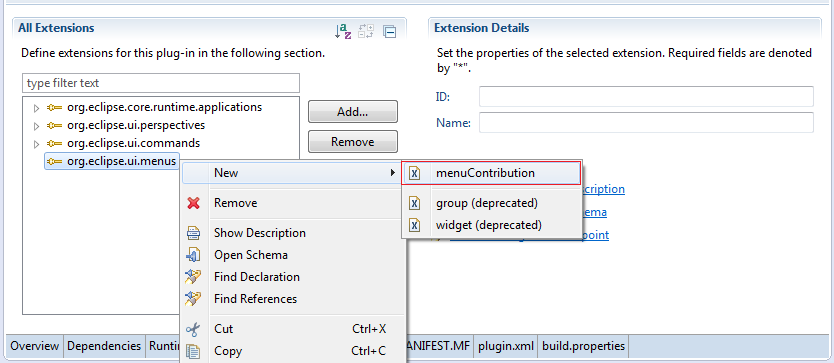Expand org.eclipse.core.runtime.applications node

coord(36,109)
